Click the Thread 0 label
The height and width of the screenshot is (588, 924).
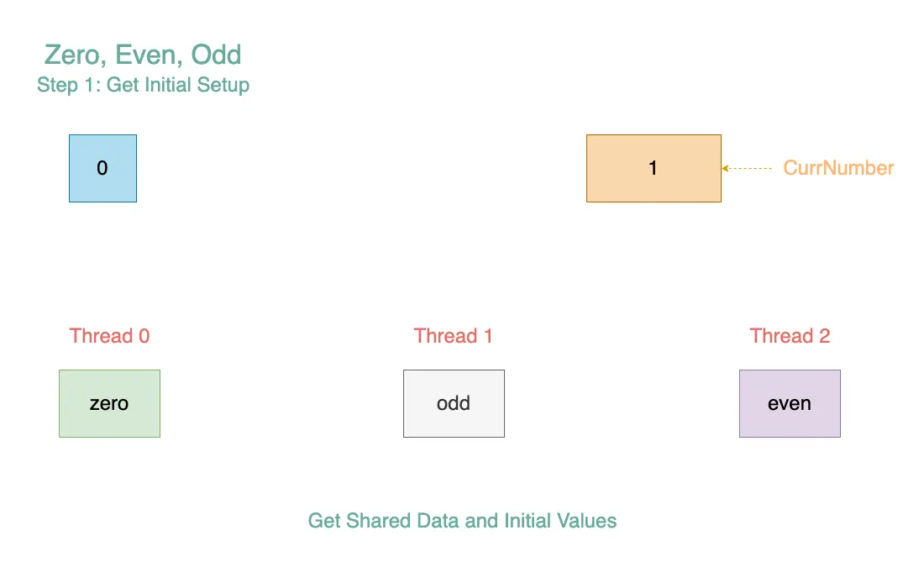coord(109,336)
